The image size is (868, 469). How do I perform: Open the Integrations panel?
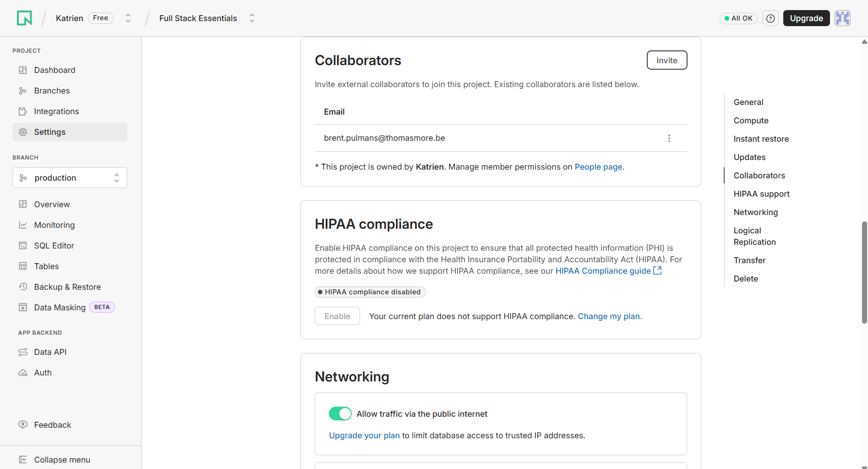click(56, 111)
